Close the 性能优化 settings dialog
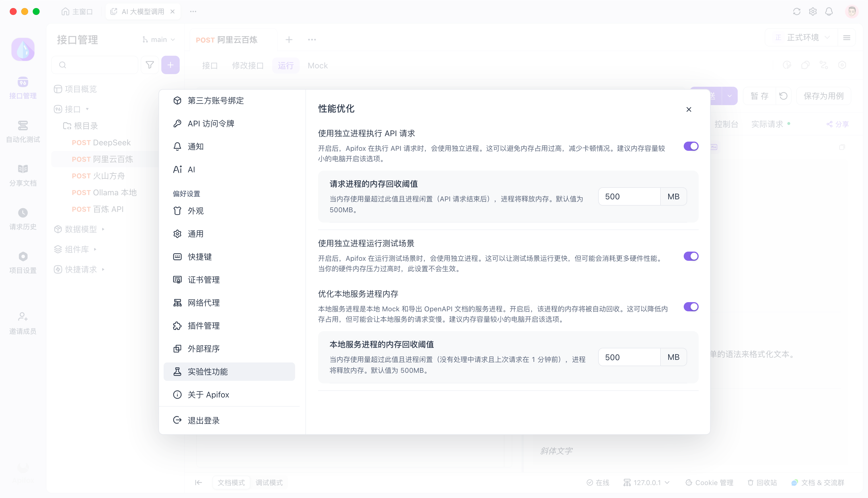Screen dimensions: 868x498 tap(689, 109)
